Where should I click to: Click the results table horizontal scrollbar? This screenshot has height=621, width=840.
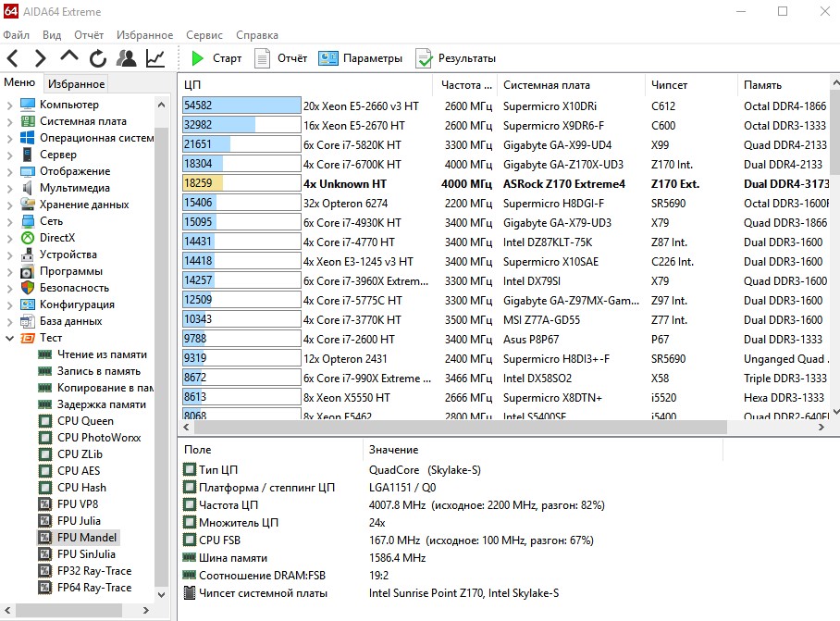tap(461, 427)
